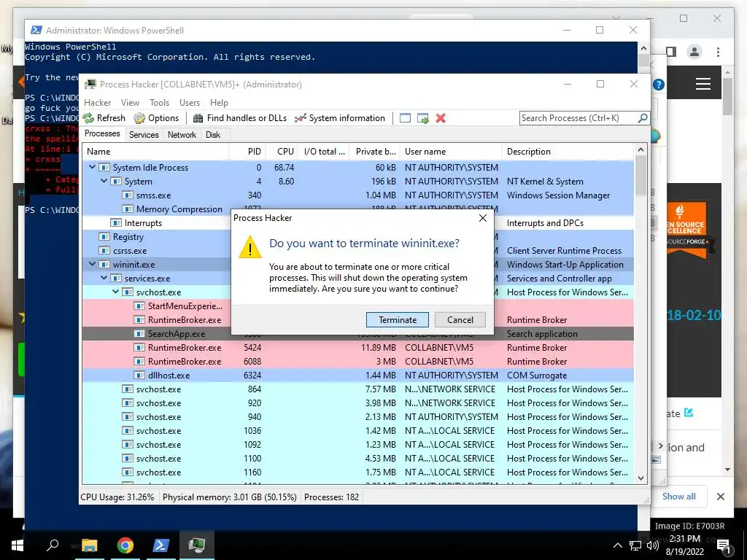
Task: Click the Registry process icon
Action: [x=104, y=237]
